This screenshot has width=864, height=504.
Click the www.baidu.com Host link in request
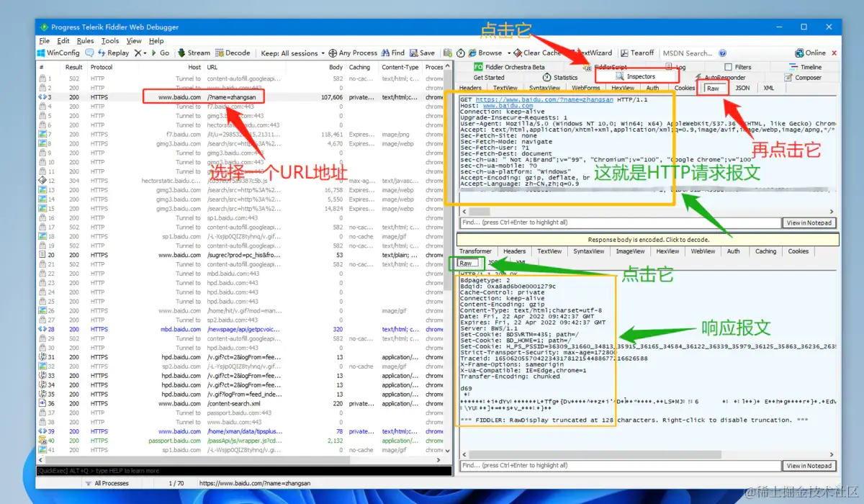tap(508, 106)
